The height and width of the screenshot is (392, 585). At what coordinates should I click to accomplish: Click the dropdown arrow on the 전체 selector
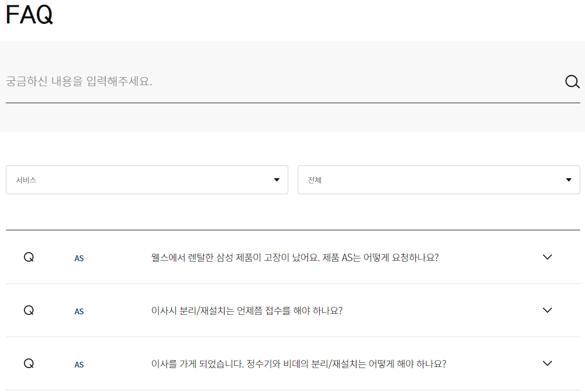coord(568,180)
